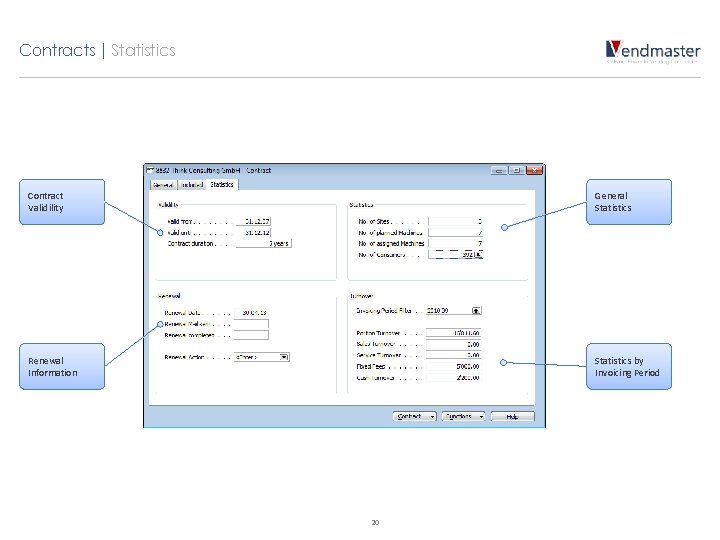Maximize the Contract window

[x=517, y=170]
